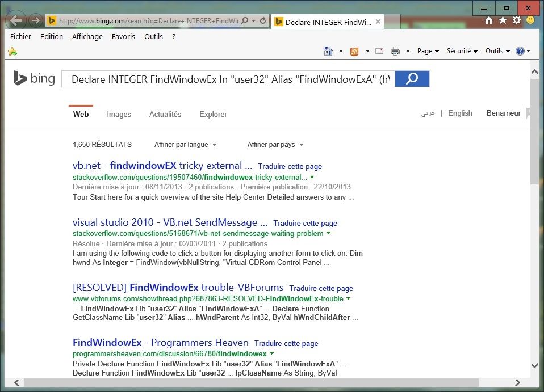Image resolution: width=544 pixels, height=392 pixels.
Task: Expand the Page dropdown menu
Action: pyautogui.click(x=428, y=51)
